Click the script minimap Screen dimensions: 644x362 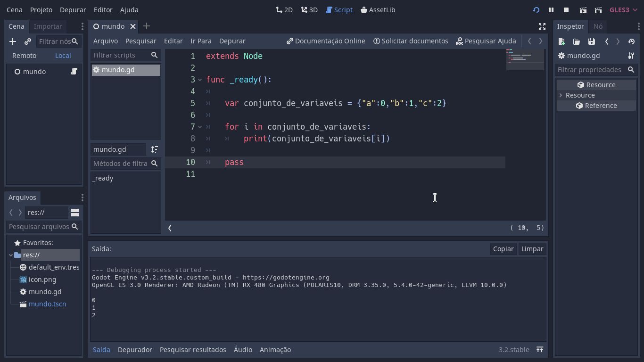tap(525, 59)
